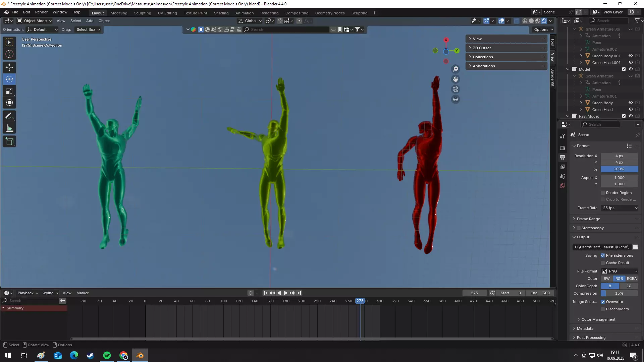644x362 pixels.
Task: Open the Render menu
Action: coord(41,12)
